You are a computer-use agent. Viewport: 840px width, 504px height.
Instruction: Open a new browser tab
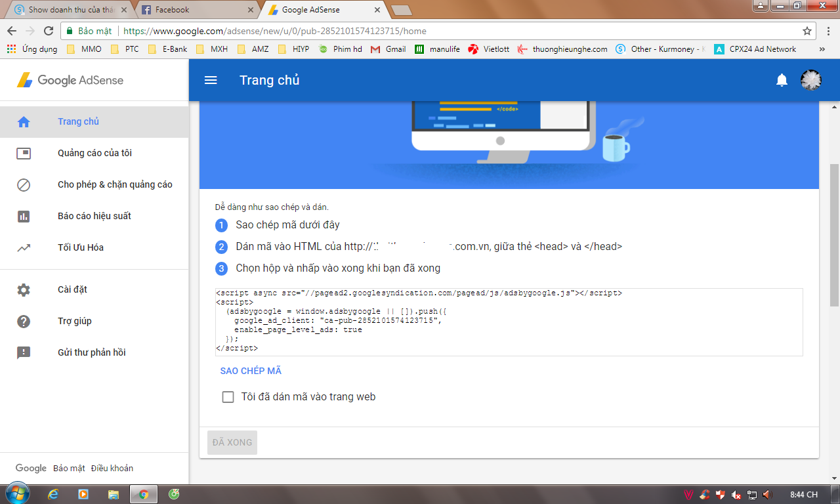coord(401,10)
